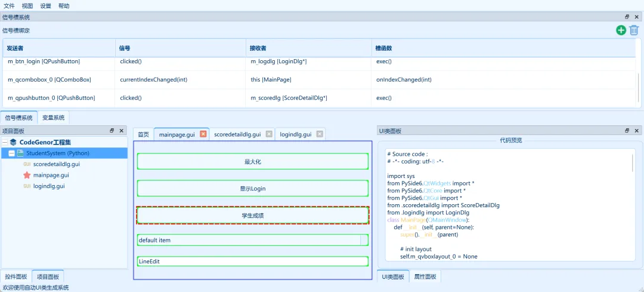The height and width of the screenshot is (292, 644).
Task: Click the 接收者 column header
Action: pyautogui.click(x=308, y=48)
